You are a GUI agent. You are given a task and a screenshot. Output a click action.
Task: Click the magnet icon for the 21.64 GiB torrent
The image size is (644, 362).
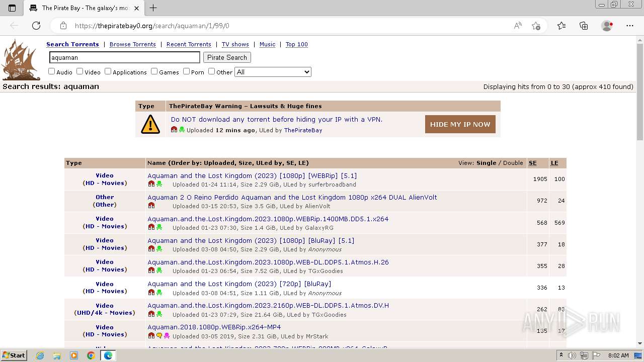151,314
